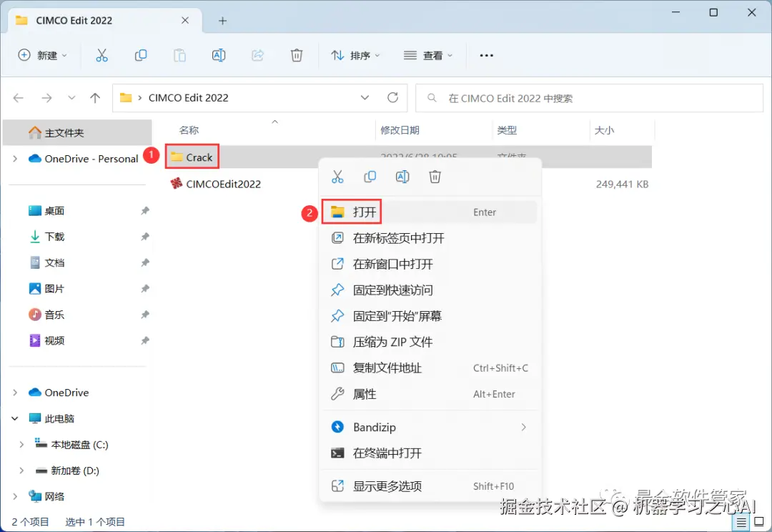Choose Open in new tab (在新标签页中打开)
This screenshot has width=772, height=532.
tap(429, 238)
